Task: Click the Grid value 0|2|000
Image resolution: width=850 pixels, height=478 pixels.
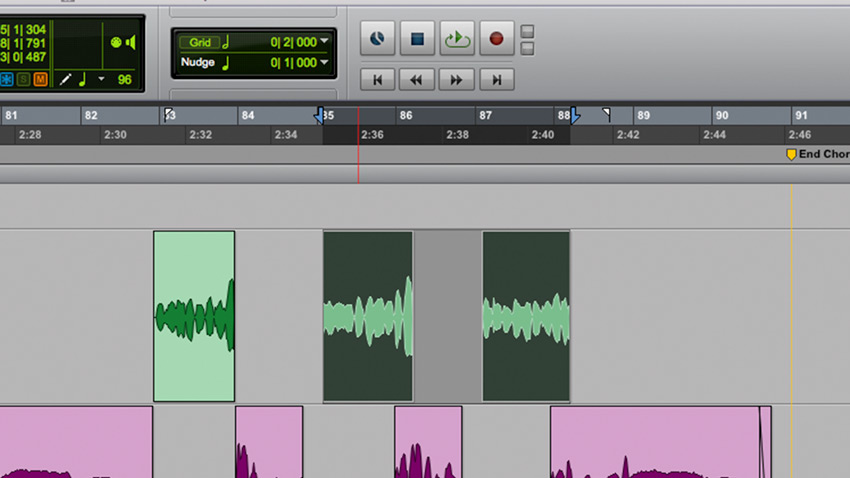Action: click(293, 42)
